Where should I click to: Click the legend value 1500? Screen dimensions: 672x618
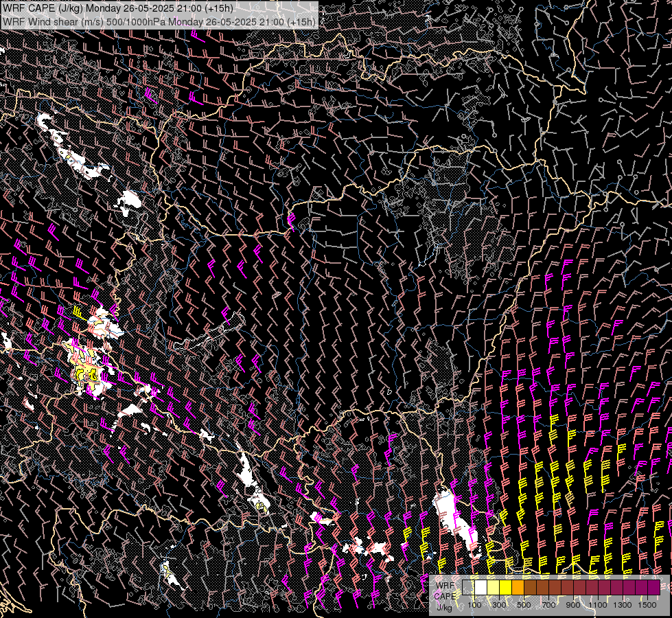647,605
